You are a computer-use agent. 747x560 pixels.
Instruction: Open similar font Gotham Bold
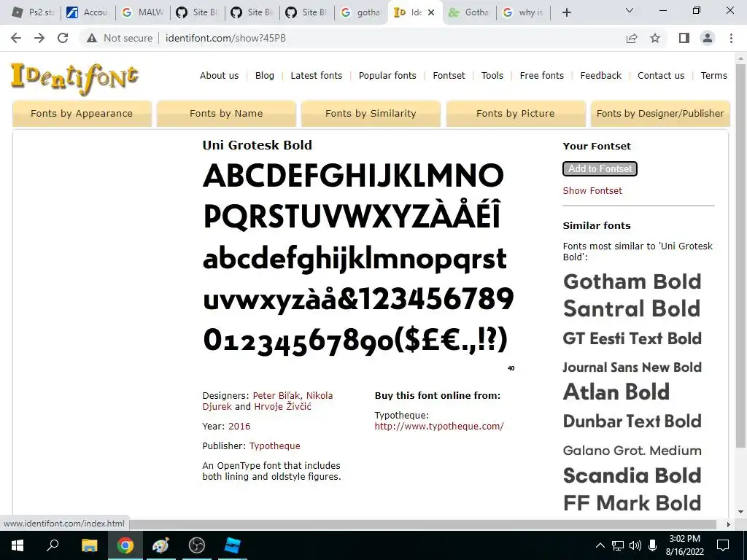(x=632, y=281)
